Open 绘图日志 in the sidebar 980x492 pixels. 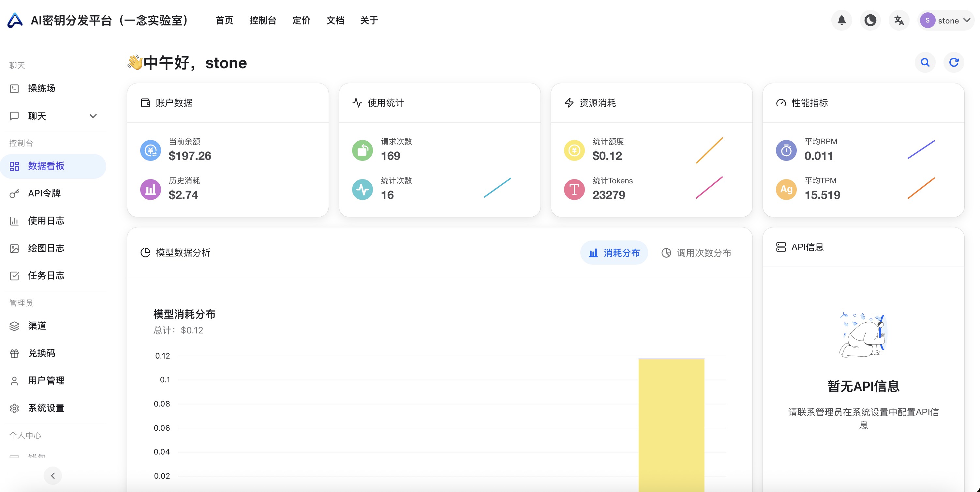click(x=53, y=248)
